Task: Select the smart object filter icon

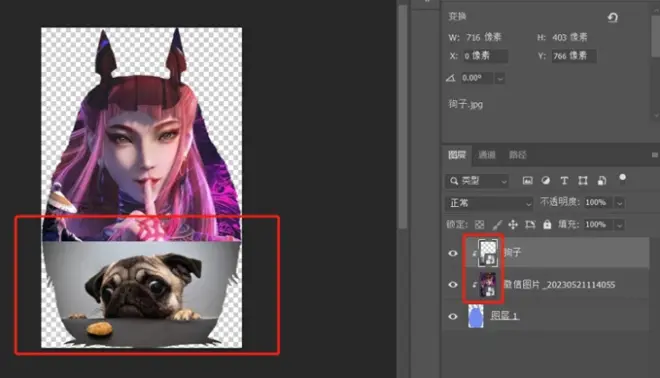Action: (x=602, y=181)
